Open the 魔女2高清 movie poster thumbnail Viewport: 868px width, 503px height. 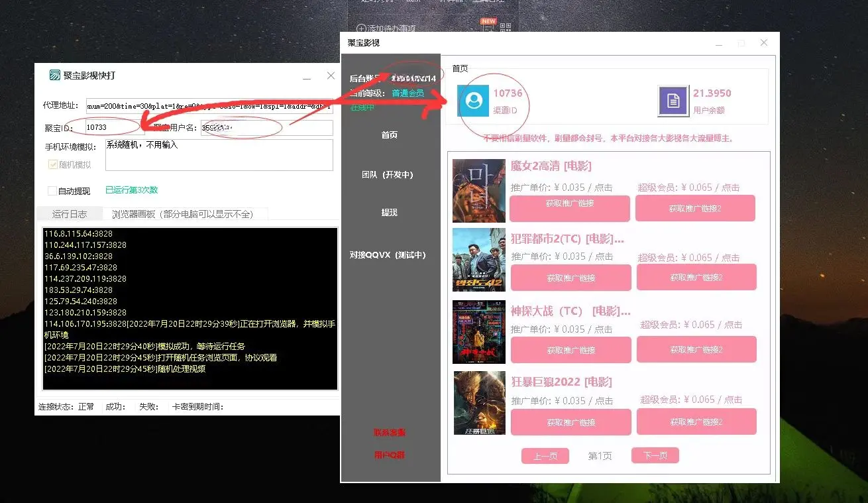click(x=478, y=191)
